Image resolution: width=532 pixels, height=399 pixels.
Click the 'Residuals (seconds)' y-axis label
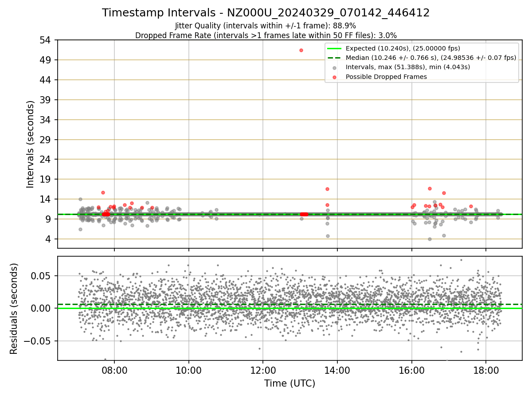pos(14,309)
